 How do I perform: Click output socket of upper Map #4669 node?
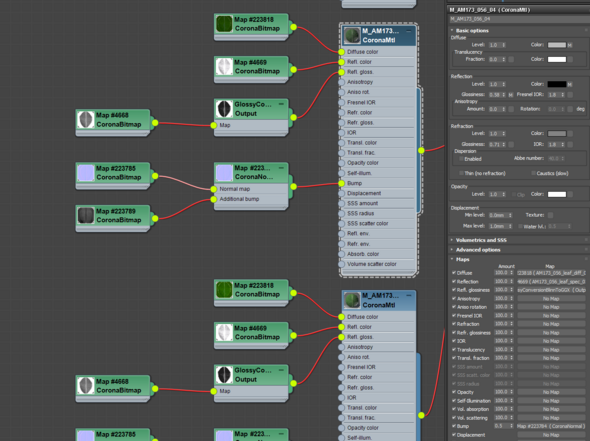click(293, 70)
